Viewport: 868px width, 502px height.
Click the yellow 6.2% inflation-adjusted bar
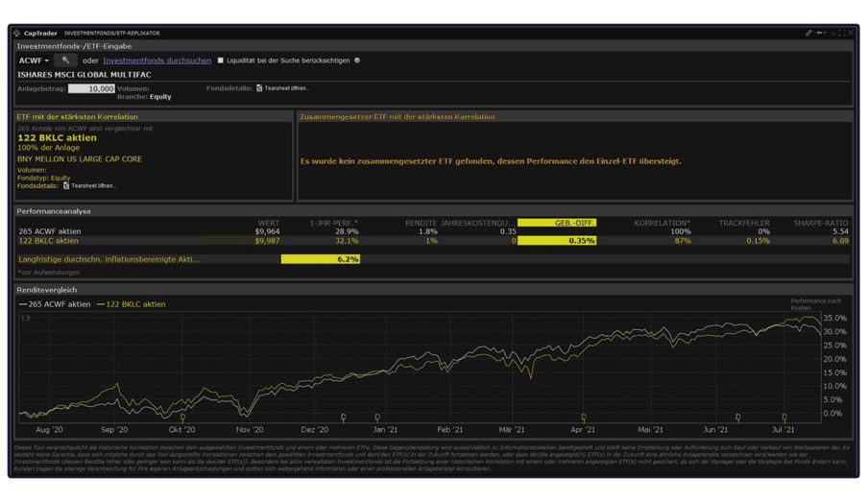[x=321, y=259]
